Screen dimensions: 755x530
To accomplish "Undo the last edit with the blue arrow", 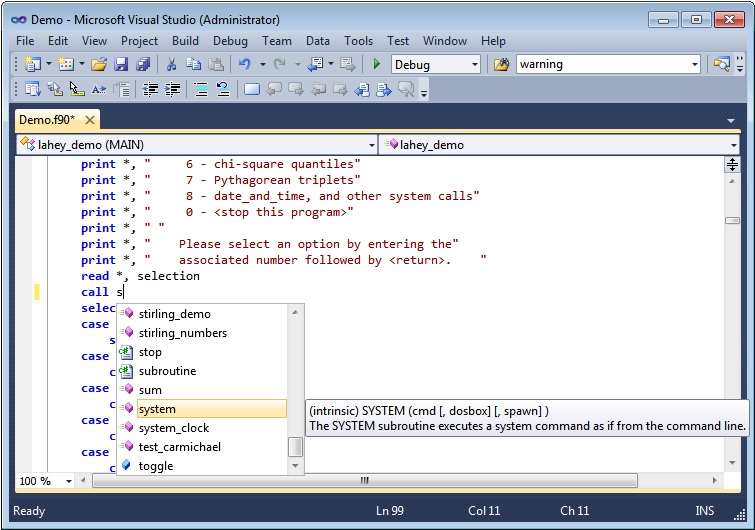I will point(245,64).
